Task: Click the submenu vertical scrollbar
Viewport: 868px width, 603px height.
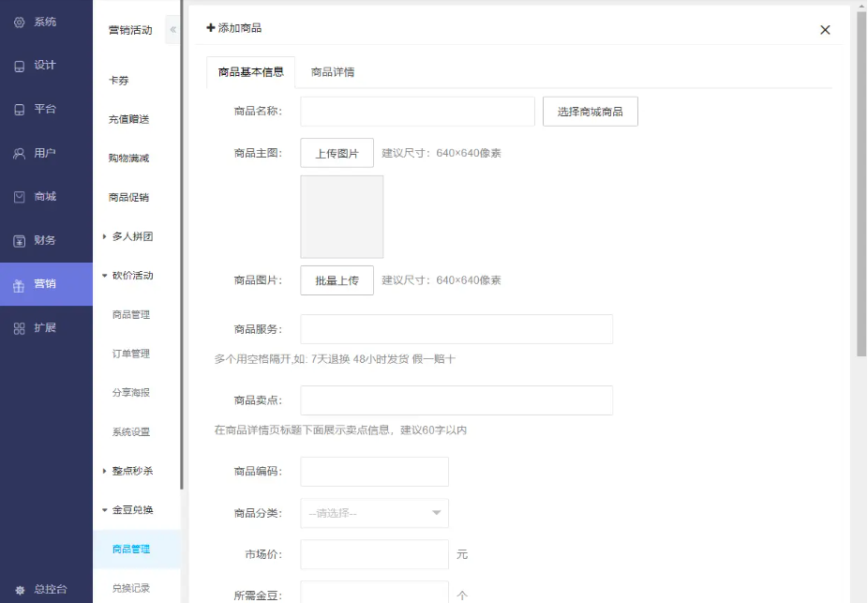Action: [182, 245]
